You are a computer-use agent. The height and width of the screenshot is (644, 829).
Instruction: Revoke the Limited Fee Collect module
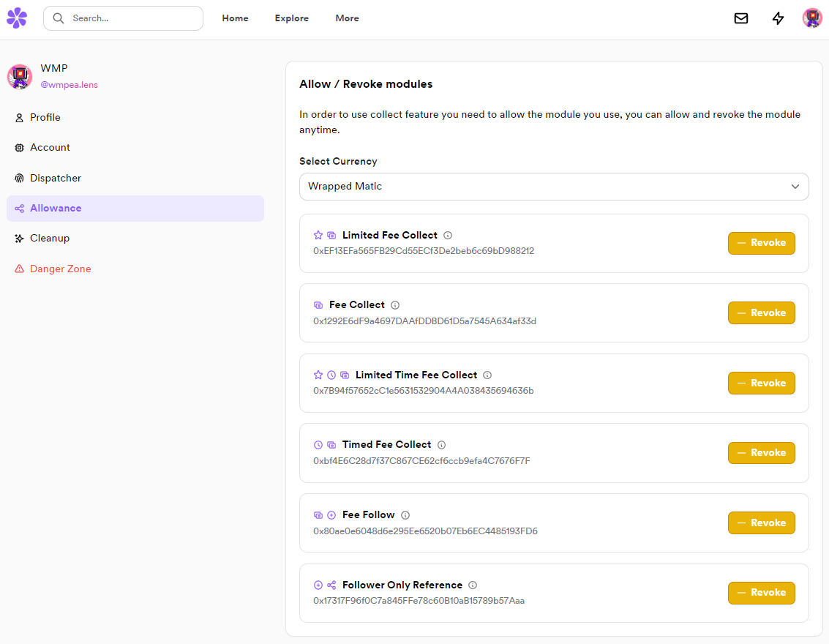[761, 243]
